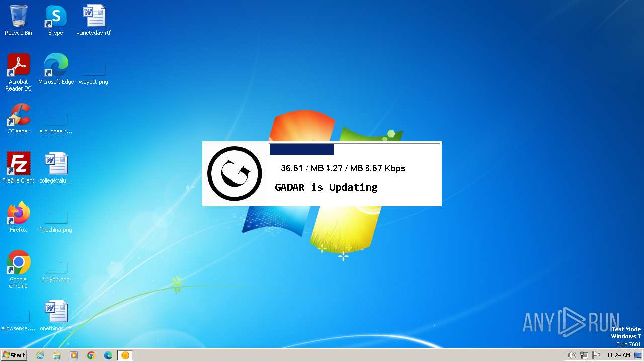The width and height of the screenshot is (644, 362).
Task: Switch to GADAR updater taskbar button
Action: point(125,355)
